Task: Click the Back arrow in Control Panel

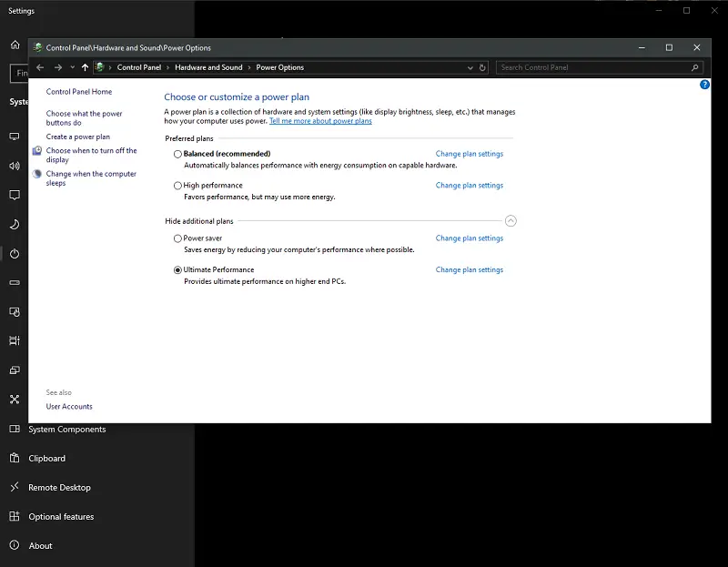Action: point(40,67)
